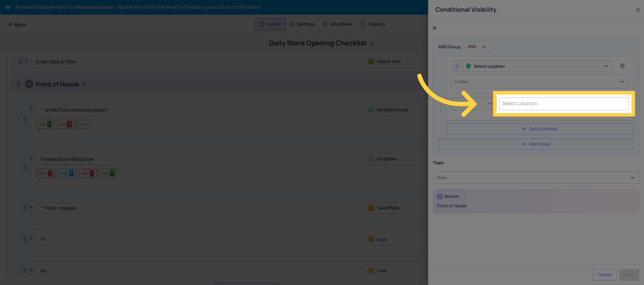Select the wet option chip

46,173
